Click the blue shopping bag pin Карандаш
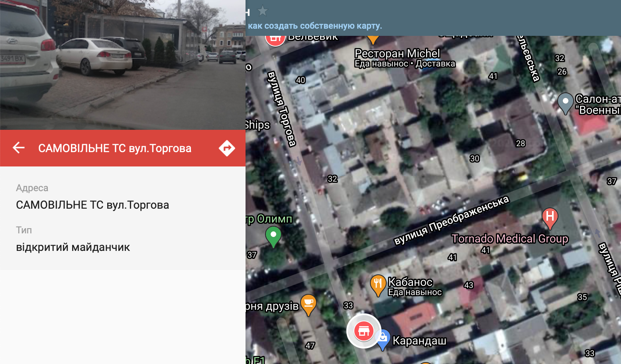The image size is (621, 364). click(x=382, y=339)
